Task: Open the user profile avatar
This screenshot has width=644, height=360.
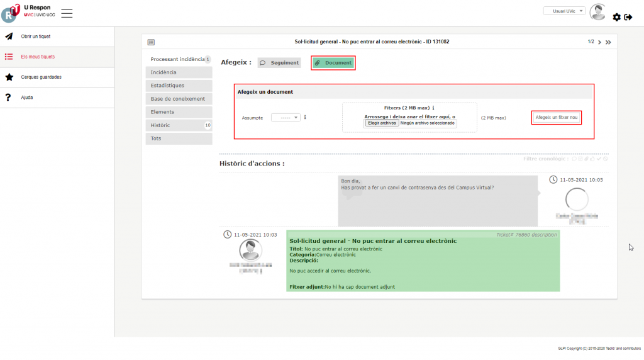Action: point(597,12)
